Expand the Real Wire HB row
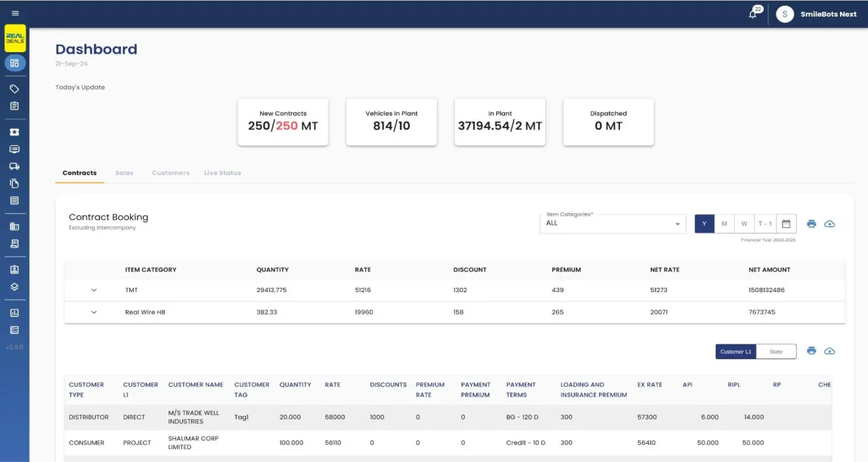The height and width of the screenshot is (462, 868). (93, 312)
